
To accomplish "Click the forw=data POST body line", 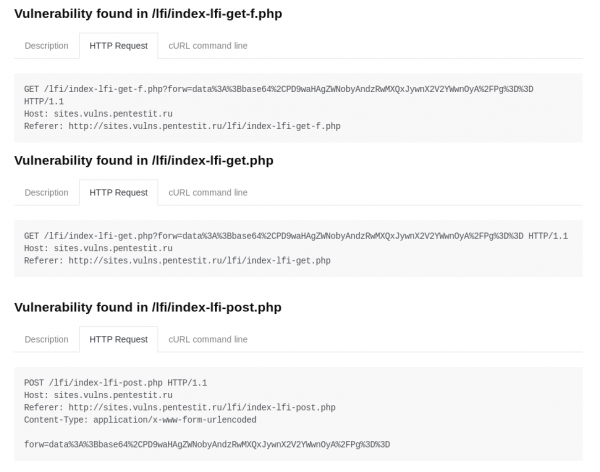I will [x=206, y=444].
